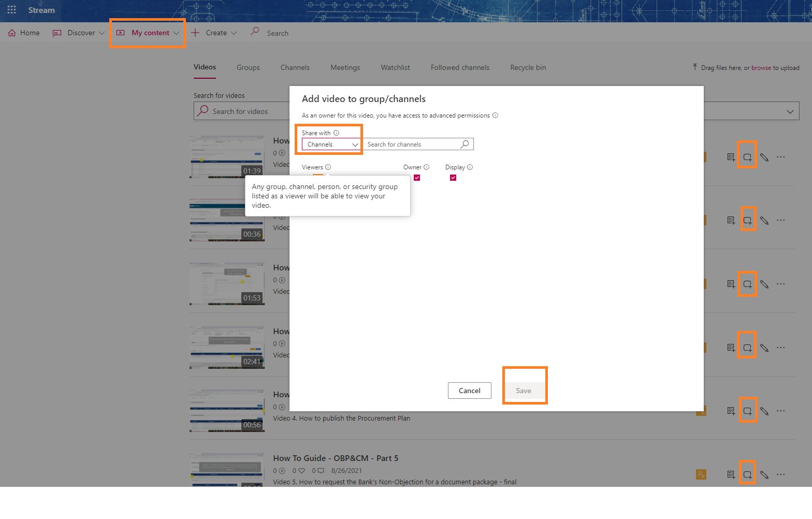Viewport: 812px width, 519px height.
Task: Click the comments icon on the Part 5 video
Action: point(321,471)
